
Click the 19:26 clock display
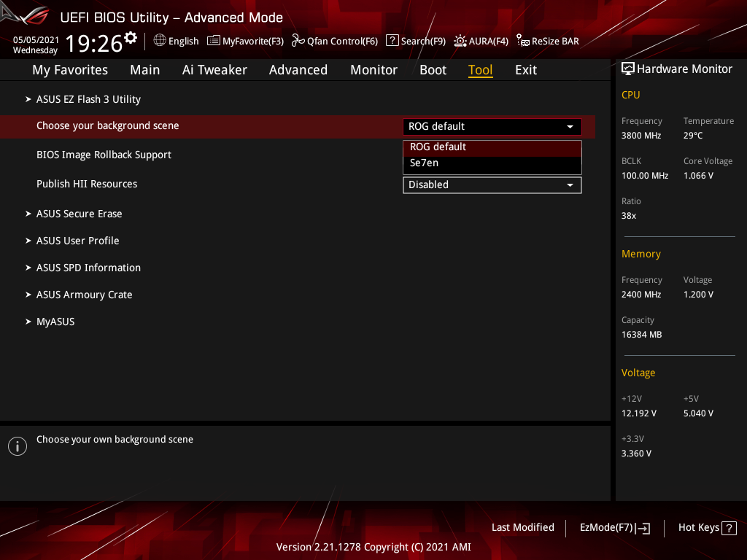[x=94, y=43]
